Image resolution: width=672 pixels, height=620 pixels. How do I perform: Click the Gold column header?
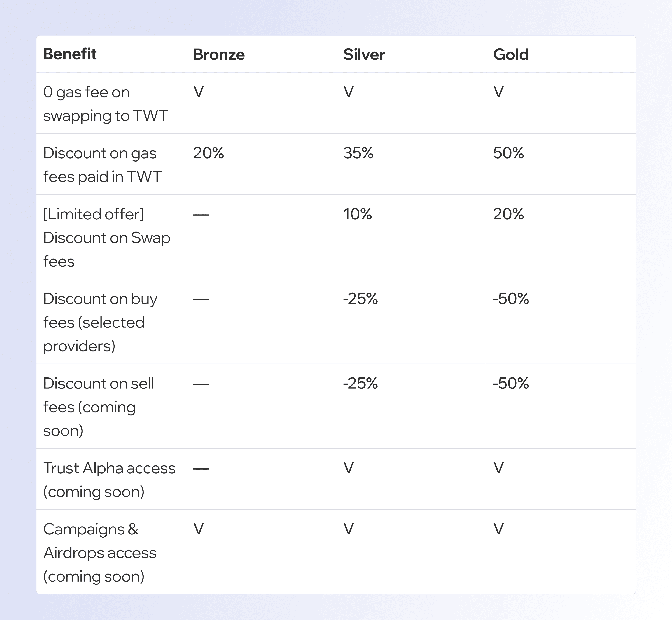pos(511,54)
